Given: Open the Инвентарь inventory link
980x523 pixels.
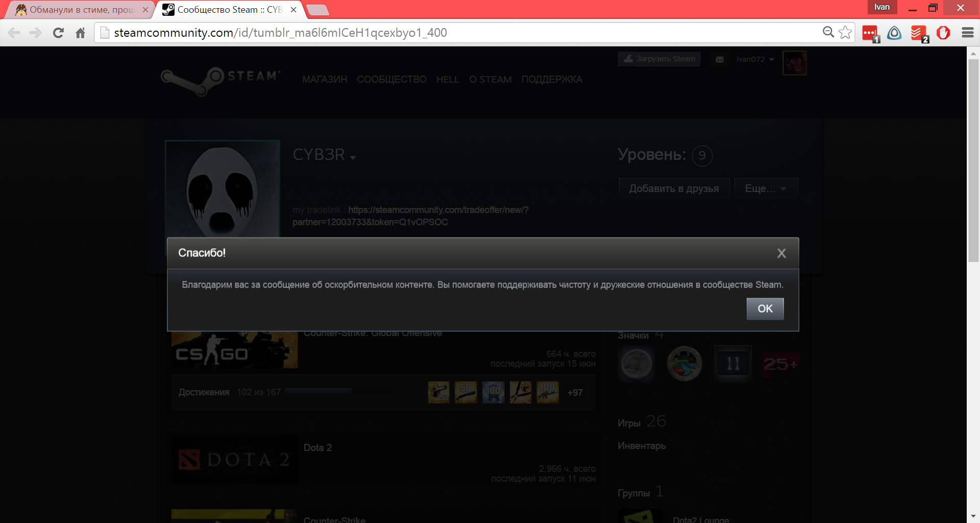Looking at the screenshot, I should pyautogui.click(x=642, y=446).
